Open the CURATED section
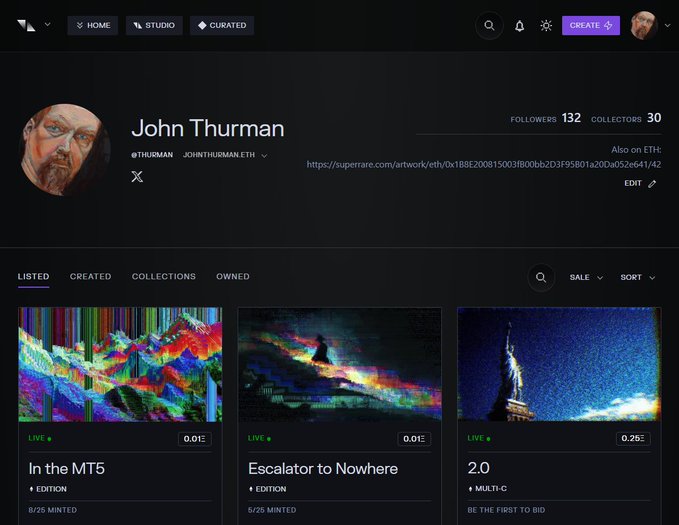This screenshot has width=679, height=525. [222, 26]
